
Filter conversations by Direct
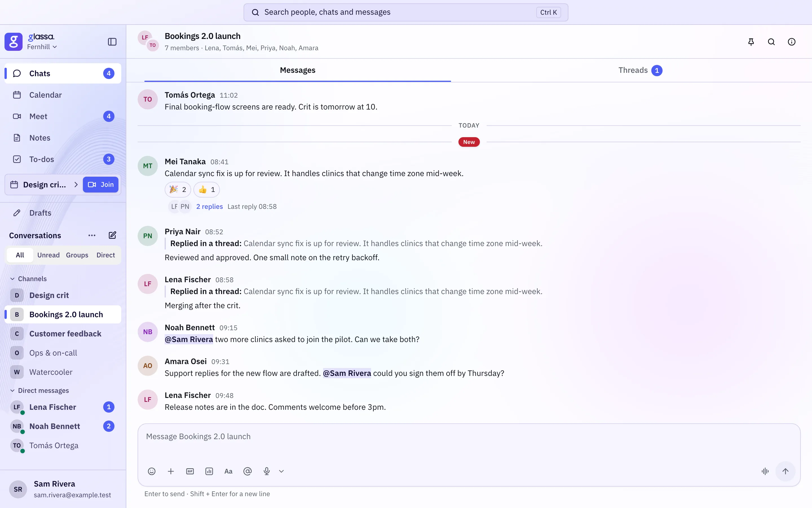106,255
